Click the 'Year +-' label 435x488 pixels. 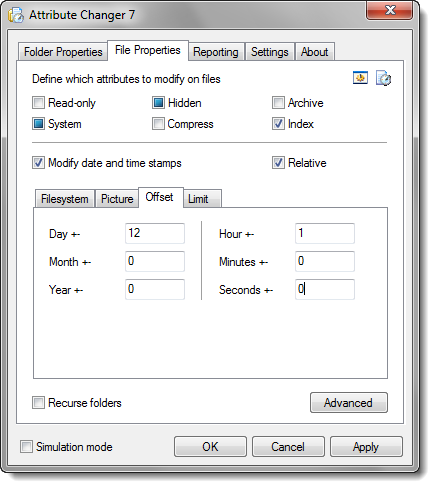point(66,290)
